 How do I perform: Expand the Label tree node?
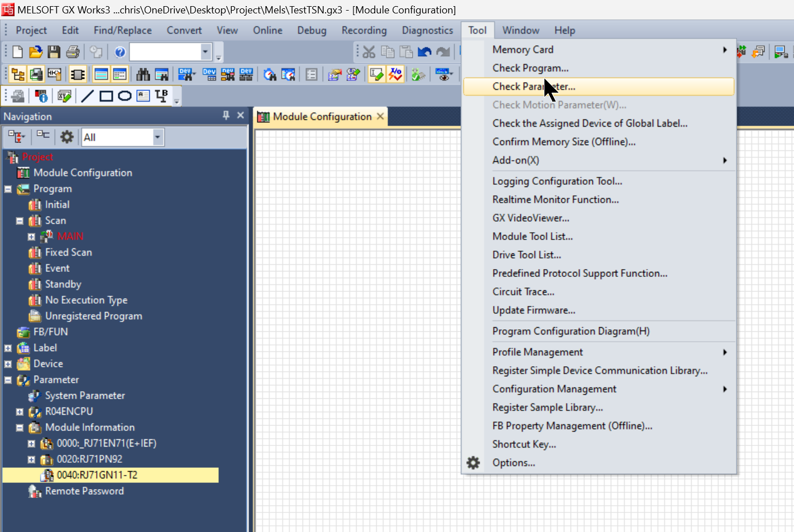click(x=8, y=348)
